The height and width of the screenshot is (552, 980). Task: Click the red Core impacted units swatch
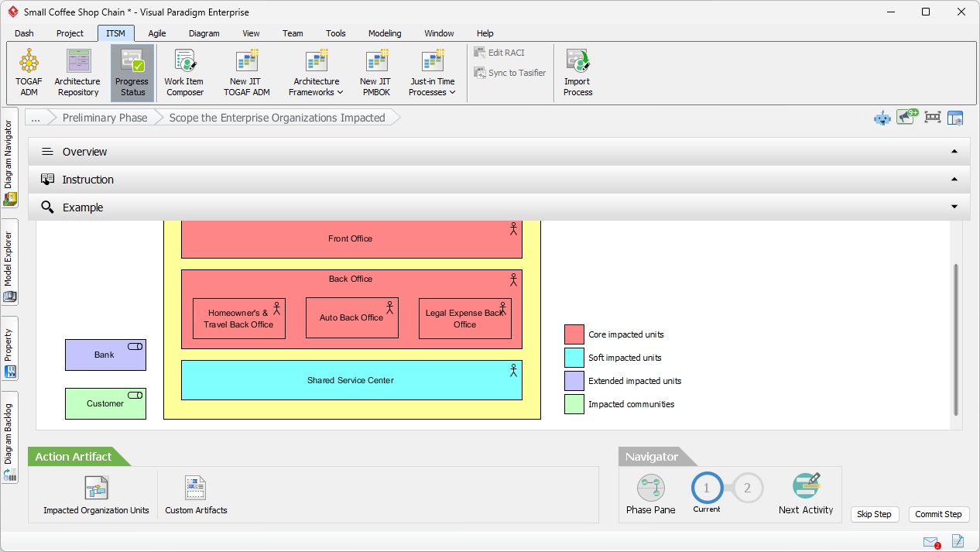point(574,334)
